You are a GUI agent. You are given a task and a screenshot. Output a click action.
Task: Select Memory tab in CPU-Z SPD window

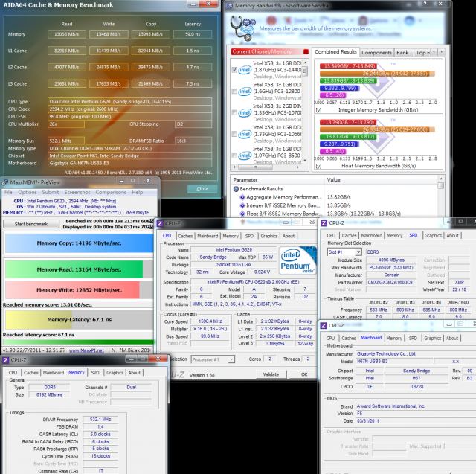pos(394,236)
